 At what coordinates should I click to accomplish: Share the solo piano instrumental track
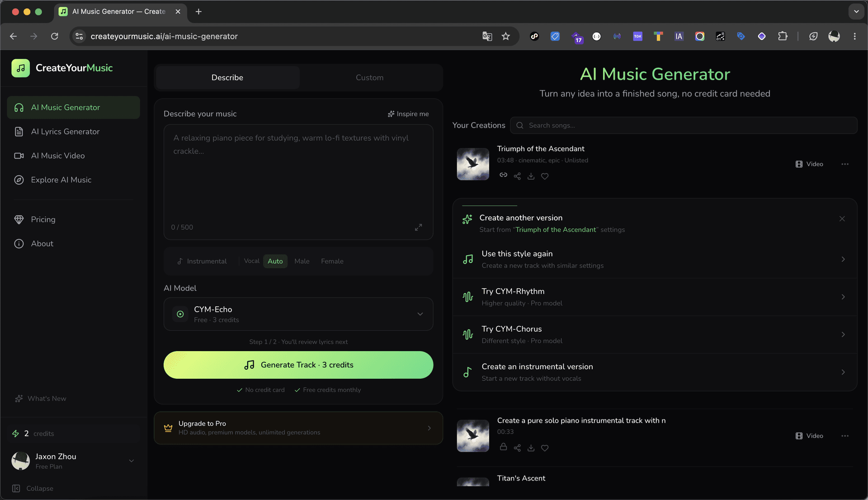point(517,448)
